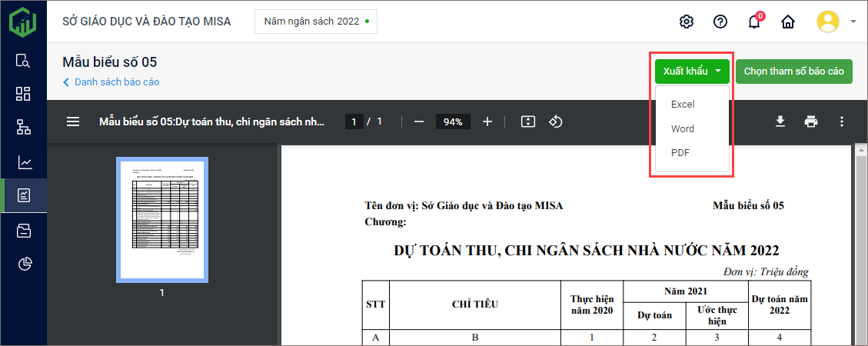Choose Word from the export menu
The image size is (868, 346).
click(683, 128)
